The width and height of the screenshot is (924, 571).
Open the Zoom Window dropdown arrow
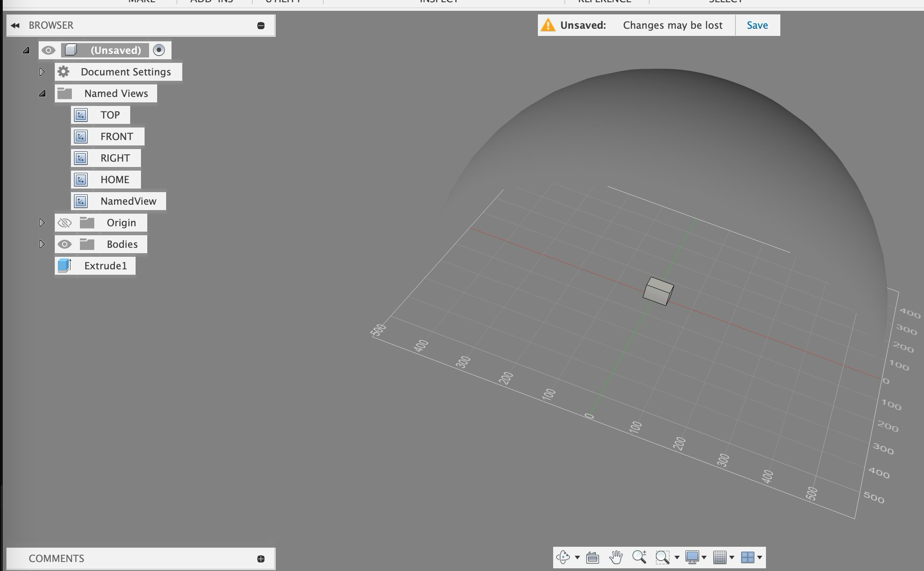click(677, 558)
